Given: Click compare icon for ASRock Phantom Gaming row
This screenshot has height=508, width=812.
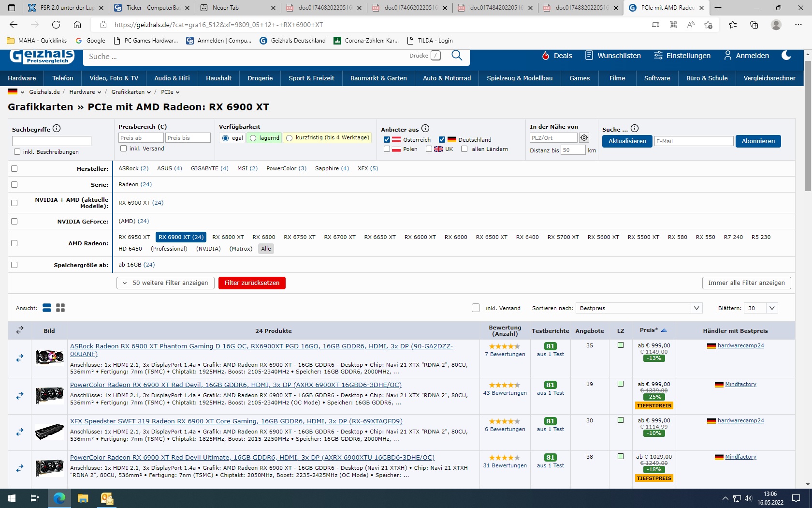Looking at the screenshot, I should coord(20,358).
